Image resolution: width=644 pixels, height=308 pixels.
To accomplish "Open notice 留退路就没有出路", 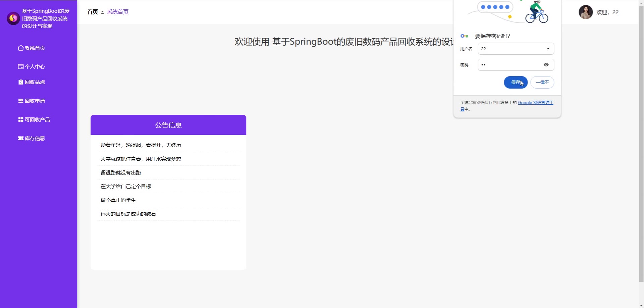I will [x=121, y=172].
